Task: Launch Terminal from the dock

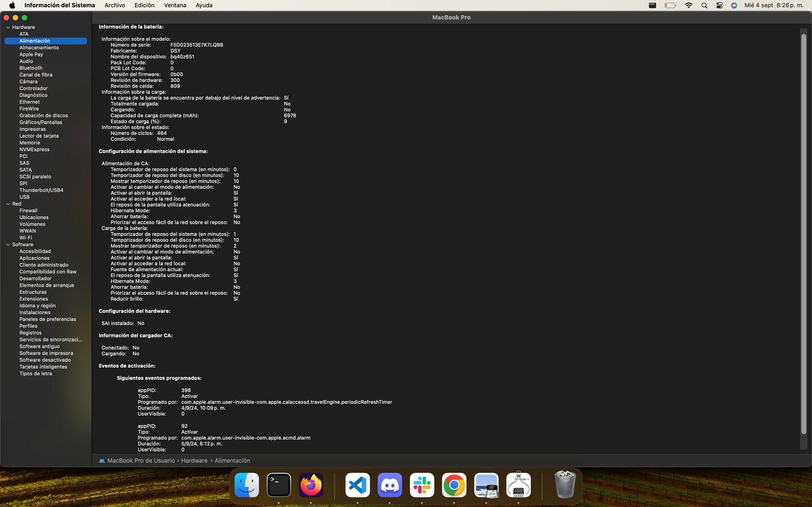Action: (279, 485)
